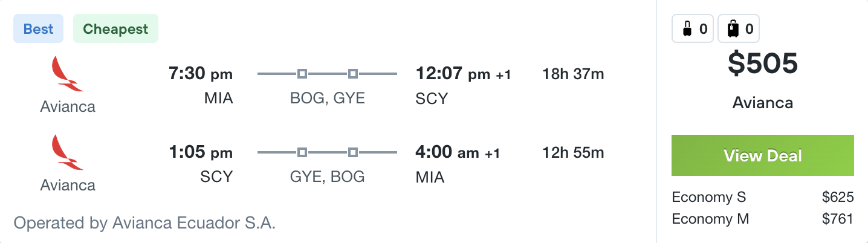Click the 18h 37m outbound duration

point(574,74)
